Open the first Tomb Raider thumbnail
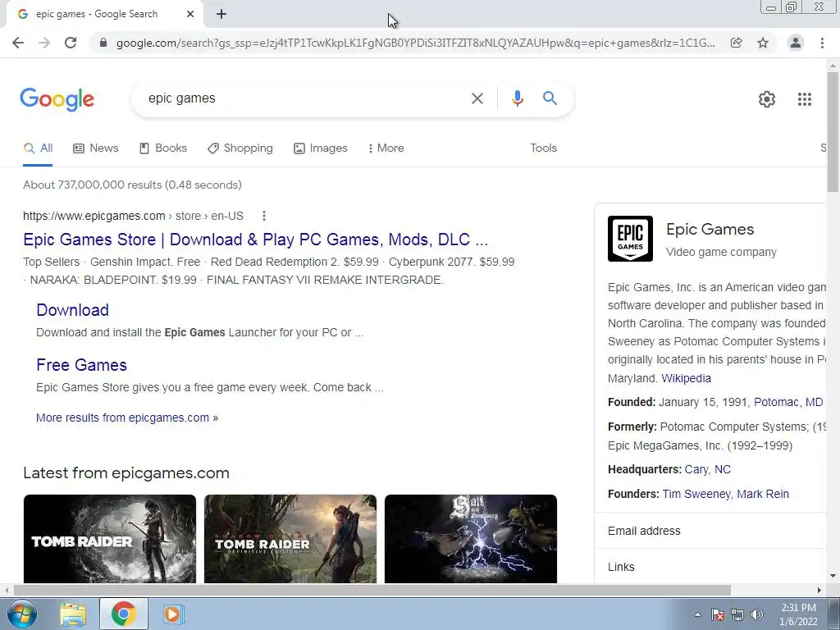Viewport: 840px width, 630px height. 110,539
